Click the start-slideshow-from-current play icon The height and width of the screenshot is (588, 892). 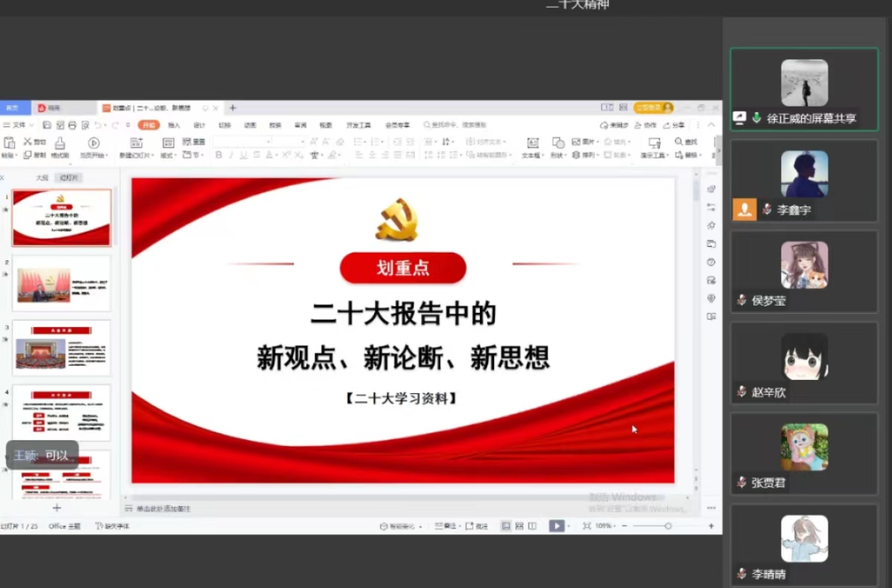coord(94,143)
